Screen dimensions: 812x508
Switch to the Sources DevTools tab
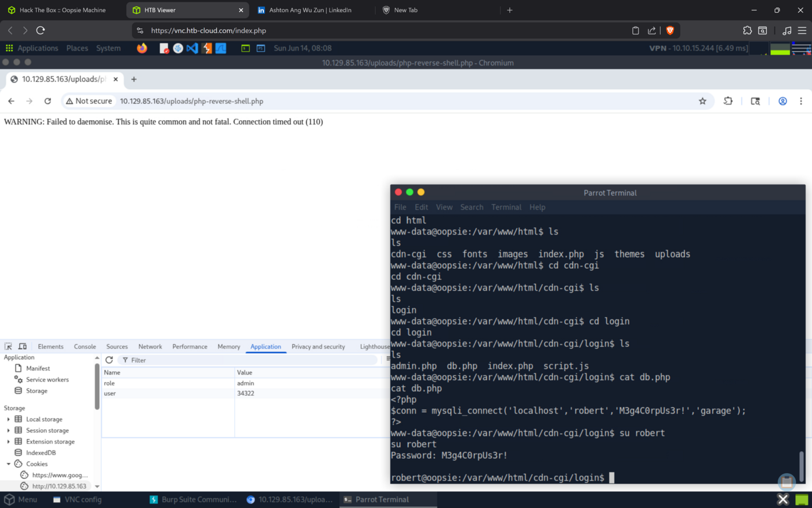[x=117, y=347]
